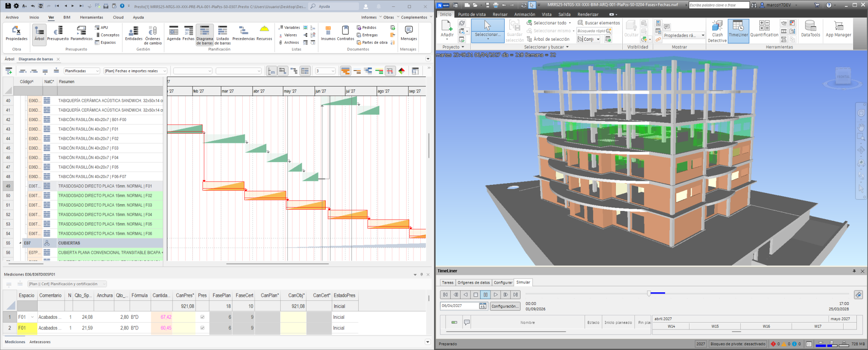Viewport: 868px width, 350px height.
Task: Open the Precedencias view
Action: [x=243, y=34]
